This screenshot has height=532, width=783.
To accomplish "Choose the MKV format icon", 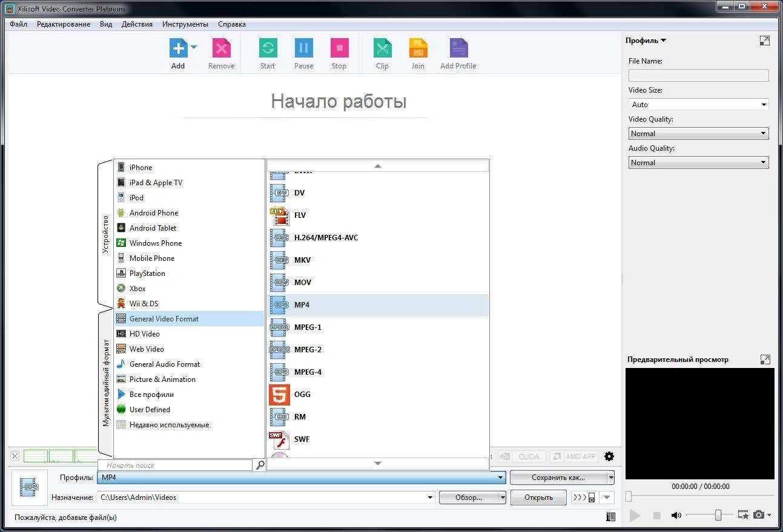I will point(279,260).
